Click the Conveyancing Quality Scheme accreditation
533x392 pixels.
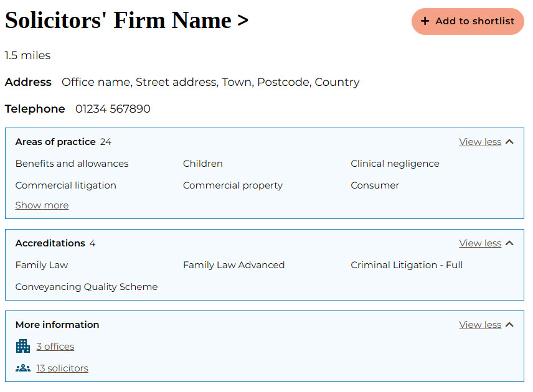[87, 286]
